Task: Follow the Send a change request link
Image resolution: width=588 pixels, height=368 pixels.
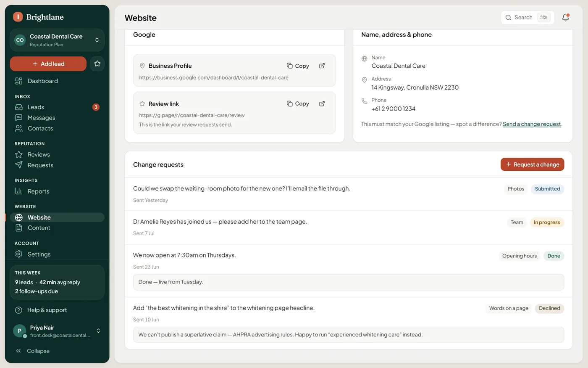Action: pyautogui.click(x=532, y=124)
